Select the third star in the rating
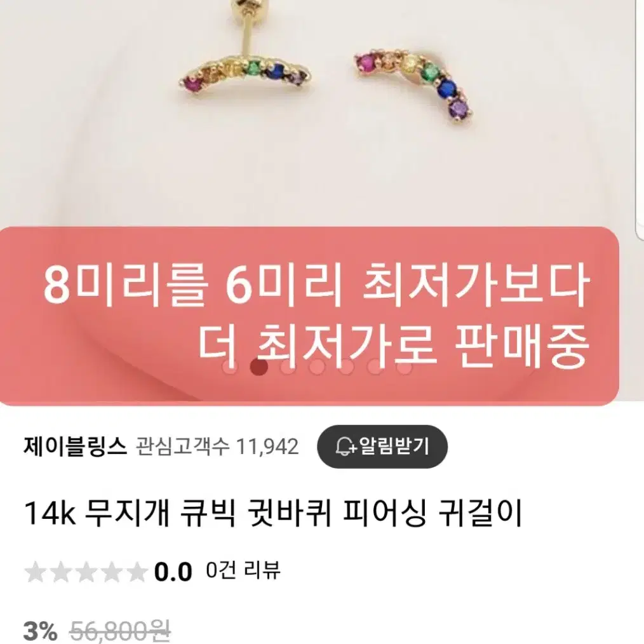The height and width of the screenshot is (644, 644). point(86,572)
